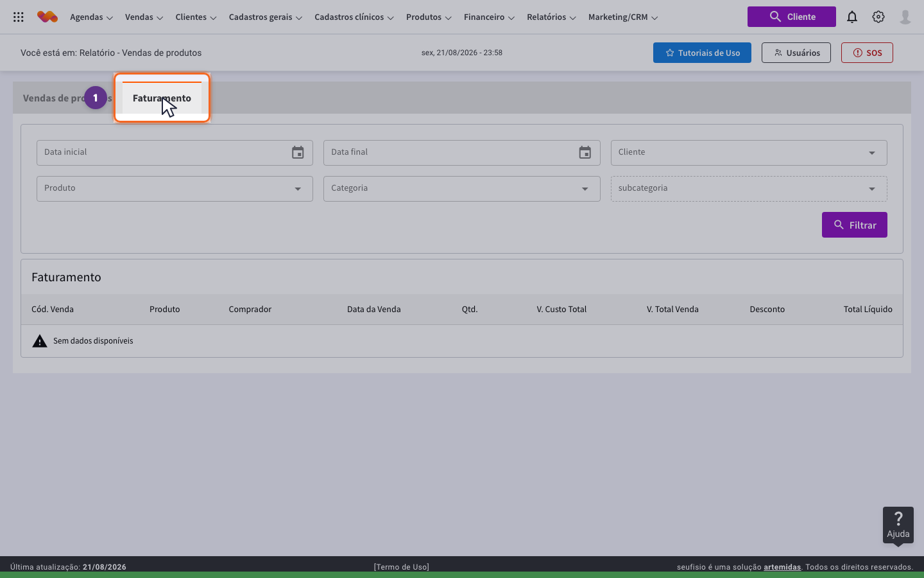Image resolution: width=924 pixels, height=578 pixels.
Task: Switch to the Faturamento tab
Action: point(162,98)
